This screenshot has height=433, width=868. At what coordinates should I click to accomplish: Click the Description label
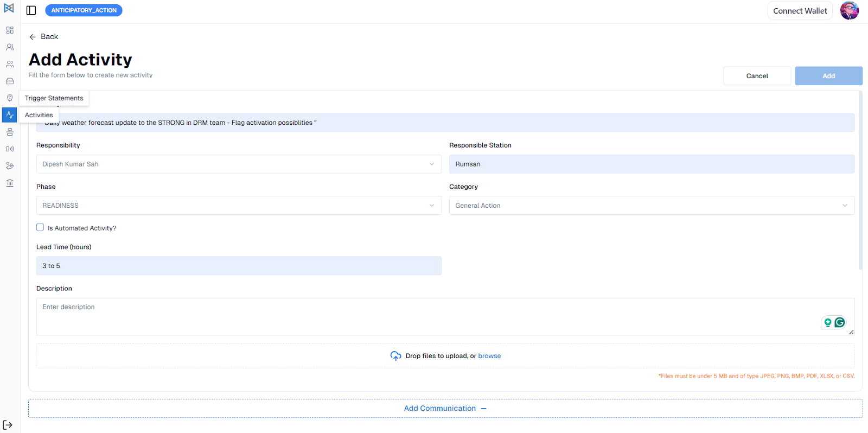54,289
